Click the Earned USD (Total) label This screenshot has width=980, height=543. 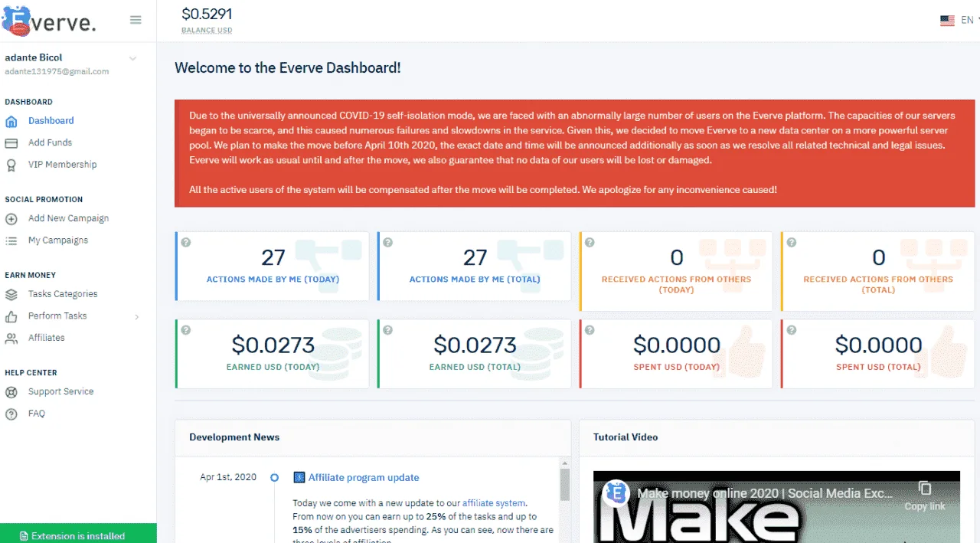point(475,367)
